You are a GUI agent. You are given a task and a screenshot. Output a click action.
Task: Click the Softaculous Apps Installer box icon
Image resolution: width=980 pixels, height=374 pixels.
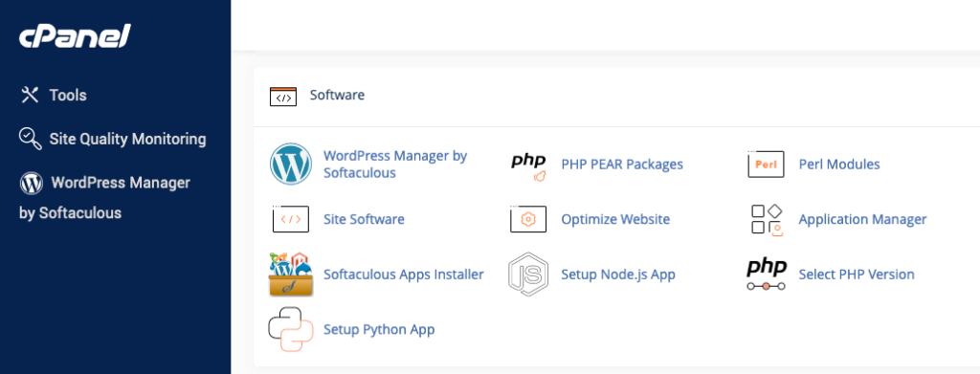pyautogui.click(x=291, y=275)
